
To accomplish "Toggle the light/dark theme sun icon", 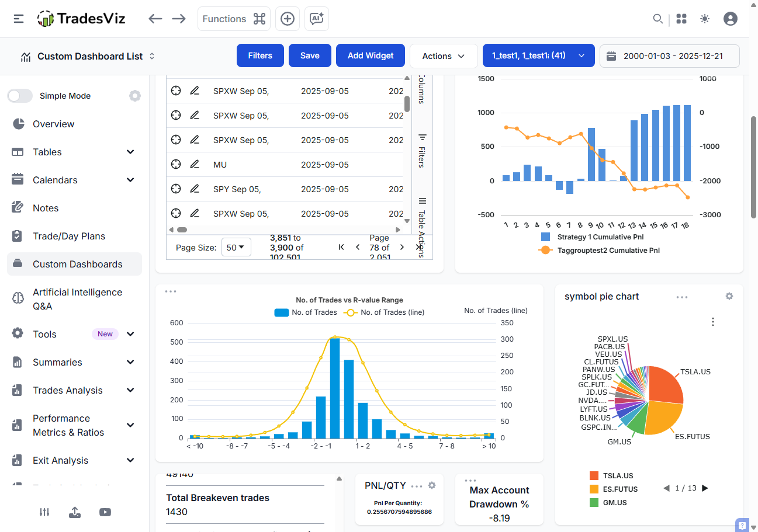I will [x=705, y=19].
